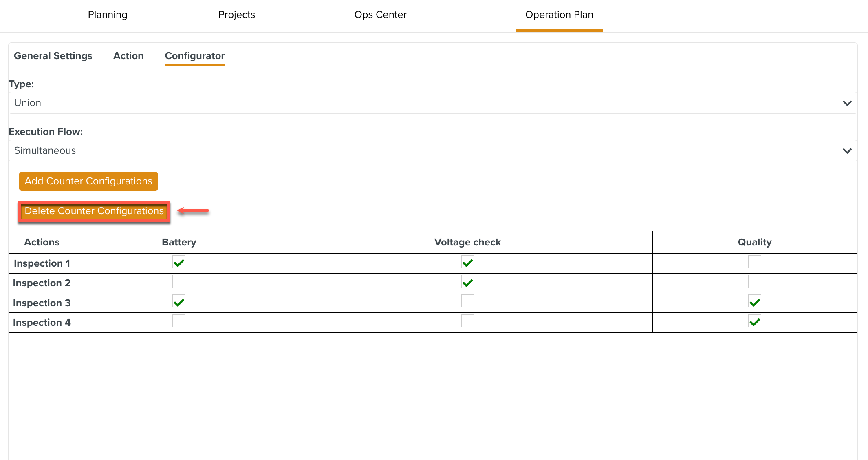Uncheck Voltage check for Inspection 1
Screen dimensions: 868x460
click(x=467, y=262)
